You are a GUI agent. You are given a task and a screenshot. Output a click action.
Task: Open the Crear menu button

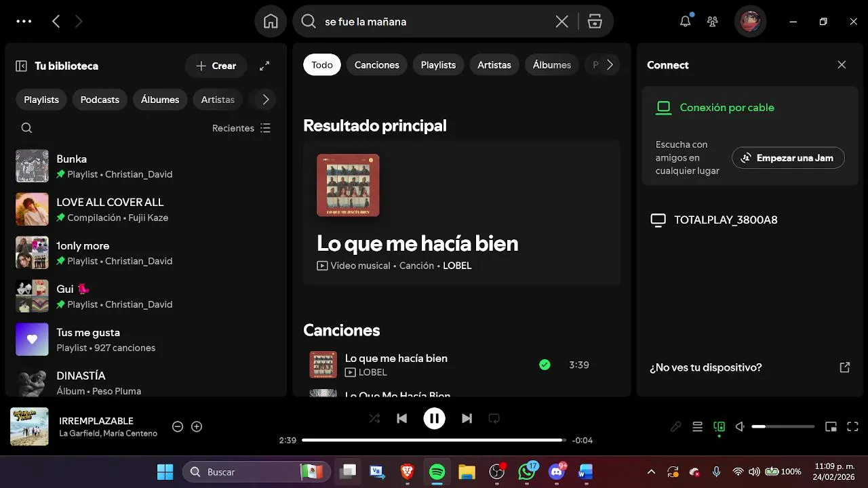(216, 66)
